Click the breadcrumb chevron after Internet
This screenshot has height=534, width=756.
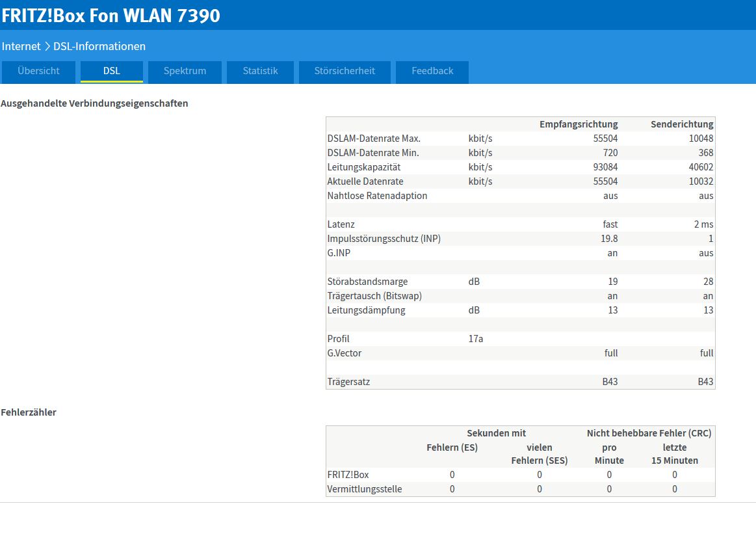(x=47, y=46)
